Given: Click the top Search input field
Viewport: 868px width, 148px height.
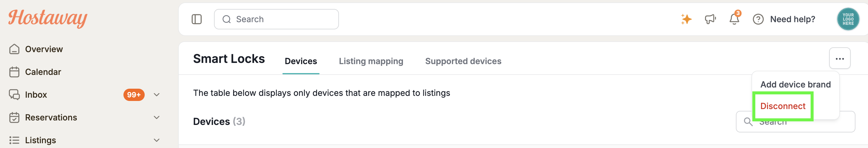Looking at the screenshot, I should tap(276, 19).
